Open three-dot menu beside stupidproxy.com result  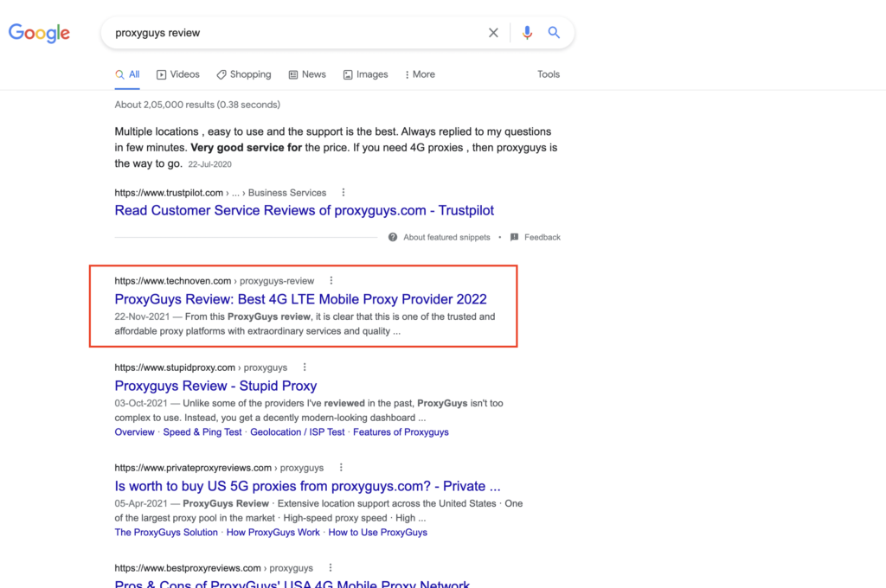coord(305,367)
